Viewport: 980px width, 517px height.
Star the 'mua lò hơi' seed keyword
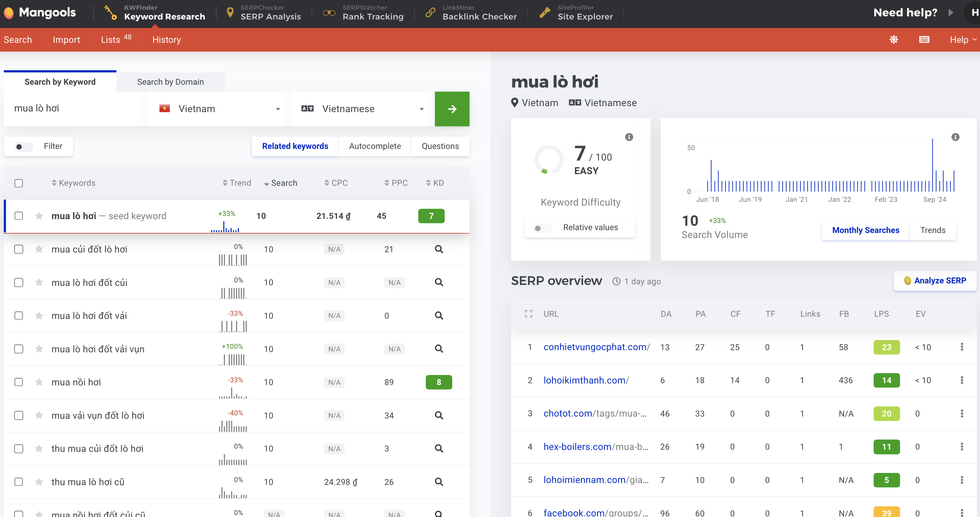click(x=39, y=216)
